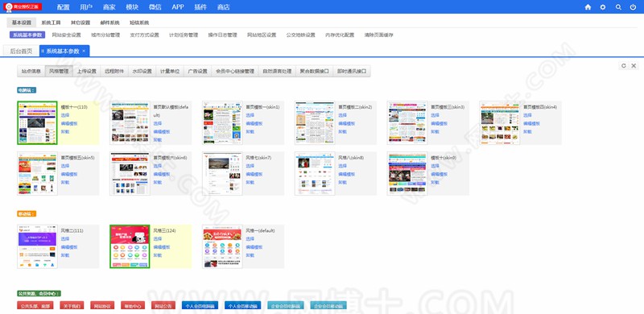Click the 首页模板二(skin2) template thumbnail
The width and height of the screenshot is (644, 314).
(315, 123)
